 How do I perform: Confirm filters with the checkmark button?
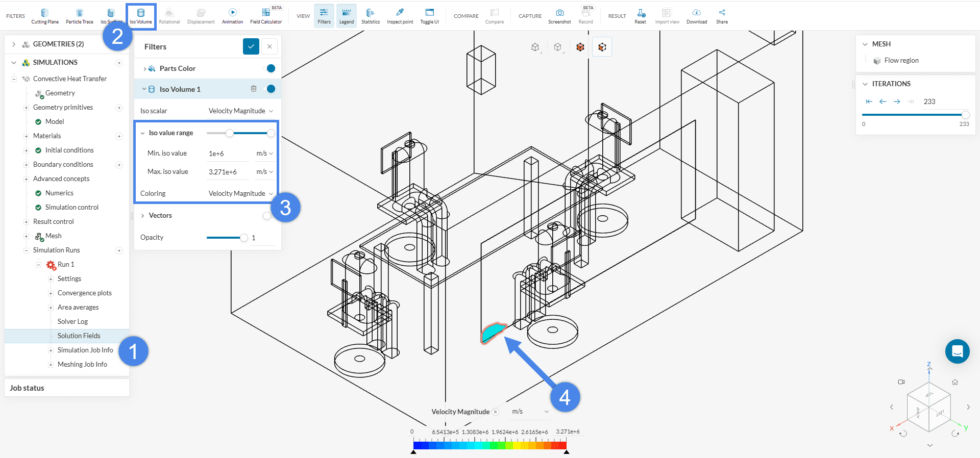tap(251, 46)
